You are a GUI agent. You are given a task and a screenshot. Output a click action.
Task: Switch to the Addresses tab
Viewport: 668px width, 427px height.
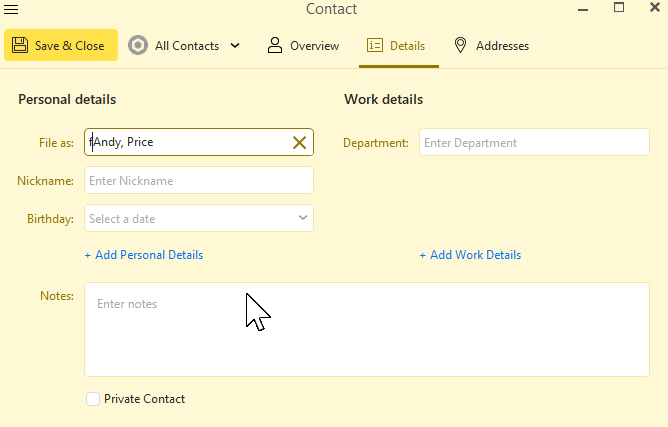491,46
